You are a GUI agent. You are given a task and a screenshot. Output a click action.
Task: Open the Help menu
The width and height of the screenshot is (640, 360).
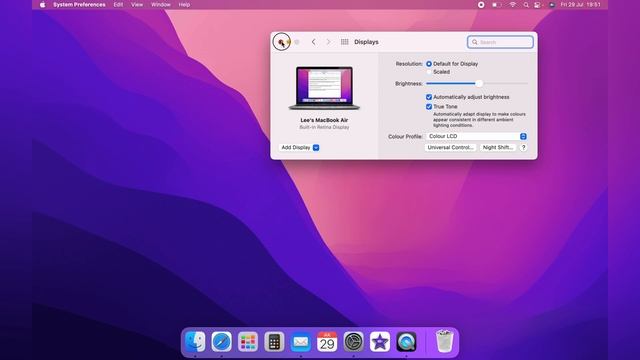(x=184, y=5)
